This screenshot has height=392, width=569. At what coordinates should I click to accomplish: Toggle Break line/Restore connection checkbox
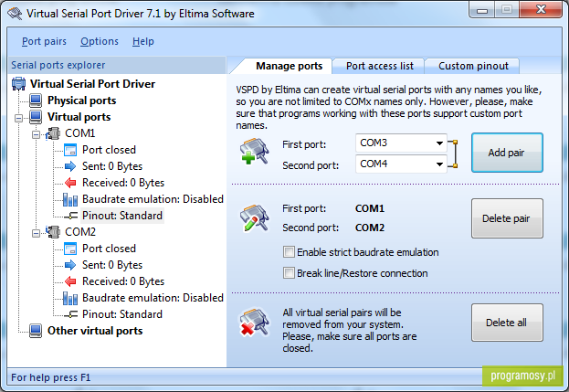click(289, 273)
